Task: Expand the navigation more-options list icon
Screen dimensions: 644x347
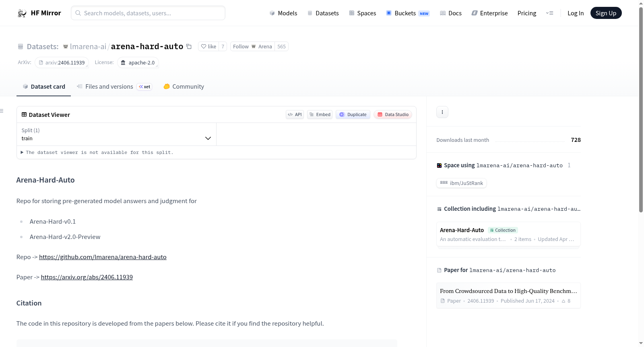Action: 549,13
